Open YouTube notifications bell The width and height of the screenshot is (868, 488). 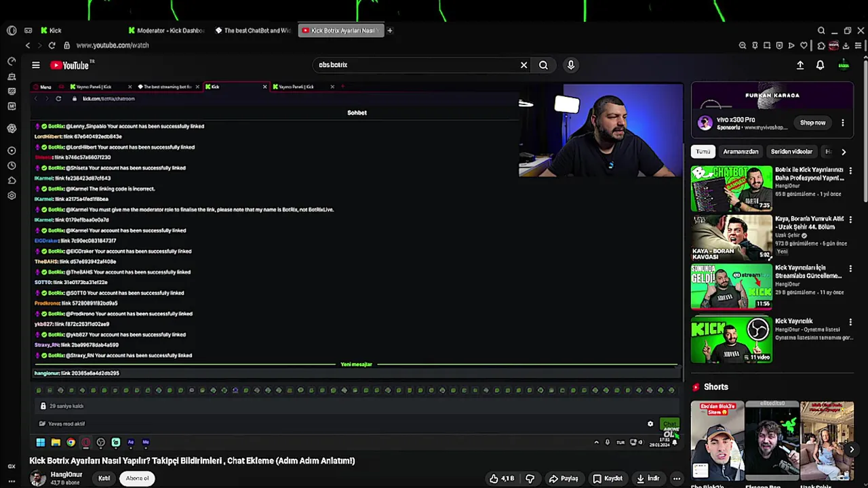tap(820, 65)
